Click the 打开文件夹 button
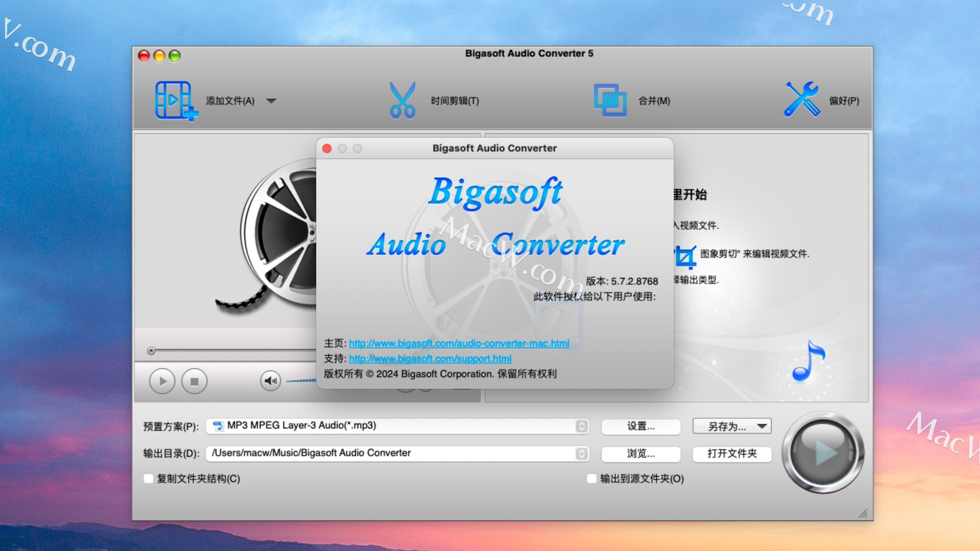Image resolution: width=980 pixels, height=551 pixels. [x=732, y=454]
